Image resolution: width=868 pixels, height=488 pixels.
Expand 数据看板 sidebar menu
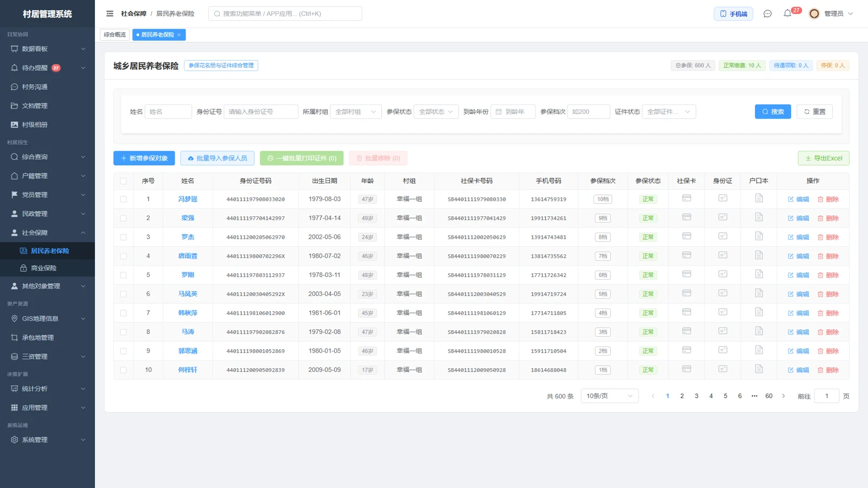click(x=47, y=49)
